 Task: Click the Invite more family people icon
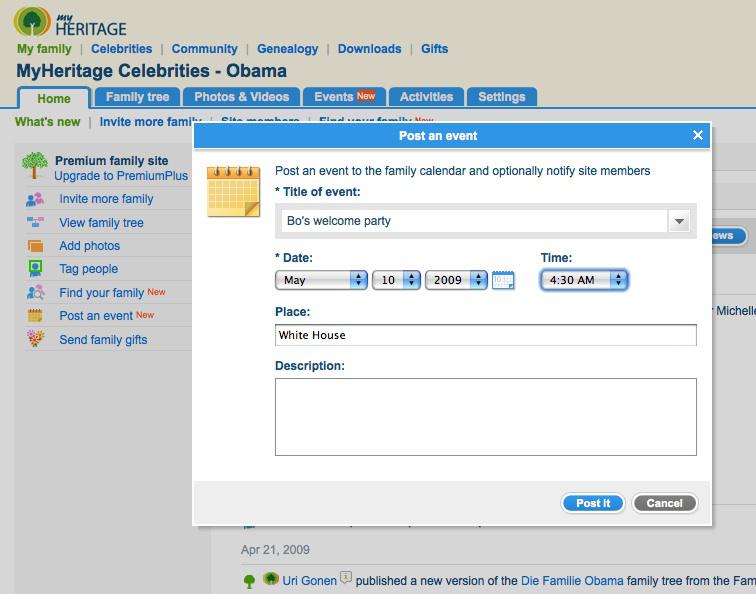pyautogui.click(x=35, y=199)
